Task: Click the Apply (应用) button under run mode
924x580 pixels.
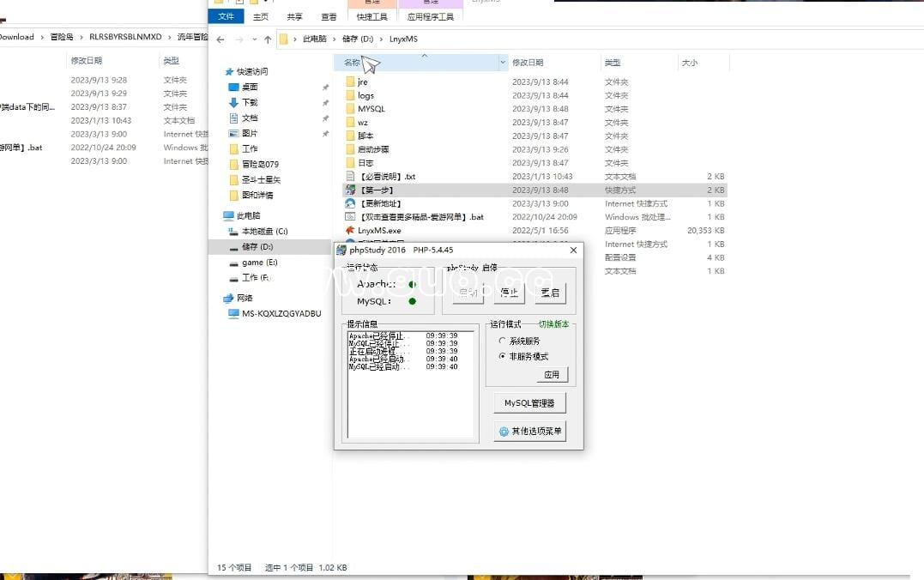Action: point(552,374)
